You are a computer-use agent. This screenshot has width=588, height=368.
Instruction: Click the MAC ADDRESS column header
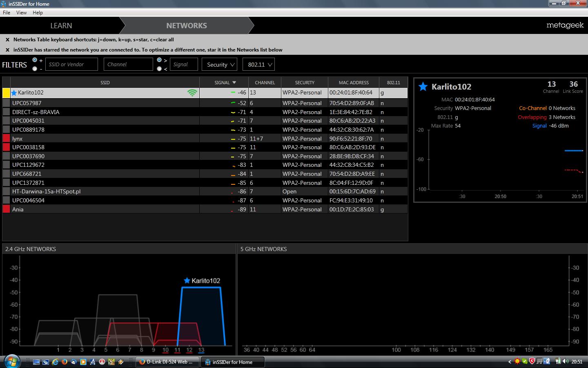[x=354, y=83]
